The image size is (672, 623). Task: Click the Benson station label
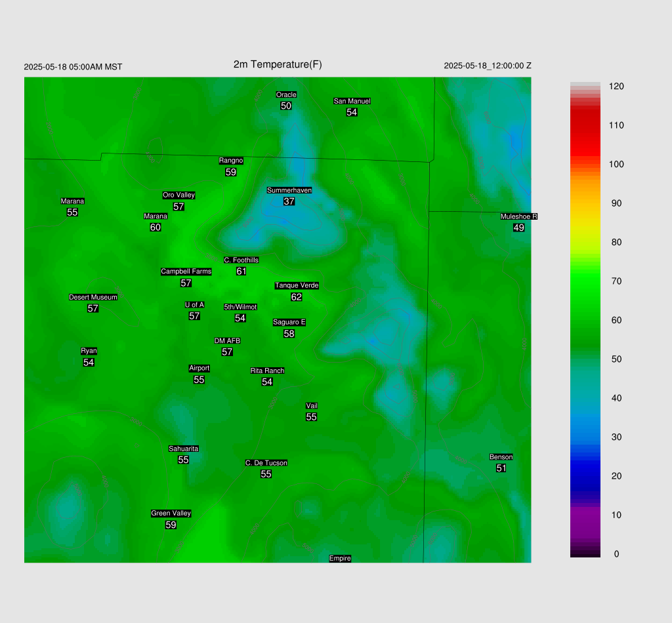[501, 457]
